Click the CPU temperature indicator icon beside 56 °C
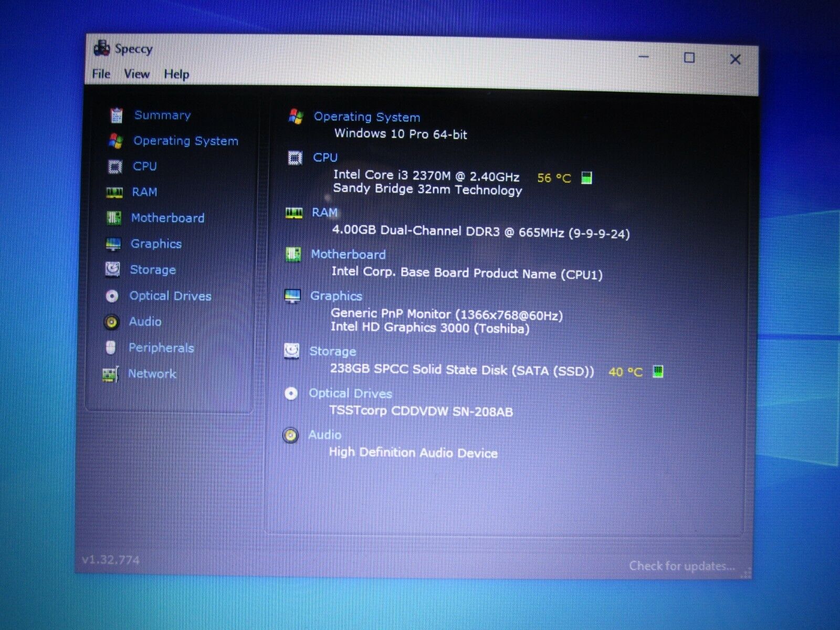The width and height of the screenshot is (840, 630). (x=587, y=178)
